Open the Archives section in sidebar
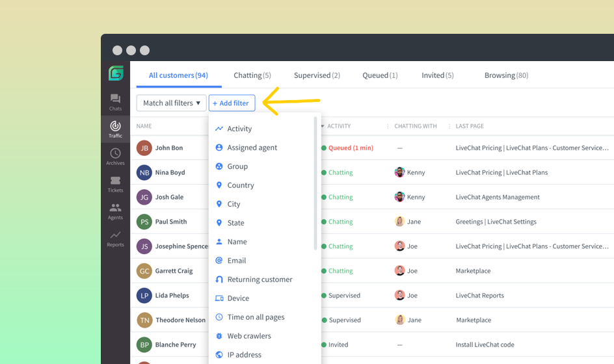 click(x=115, y=157)
